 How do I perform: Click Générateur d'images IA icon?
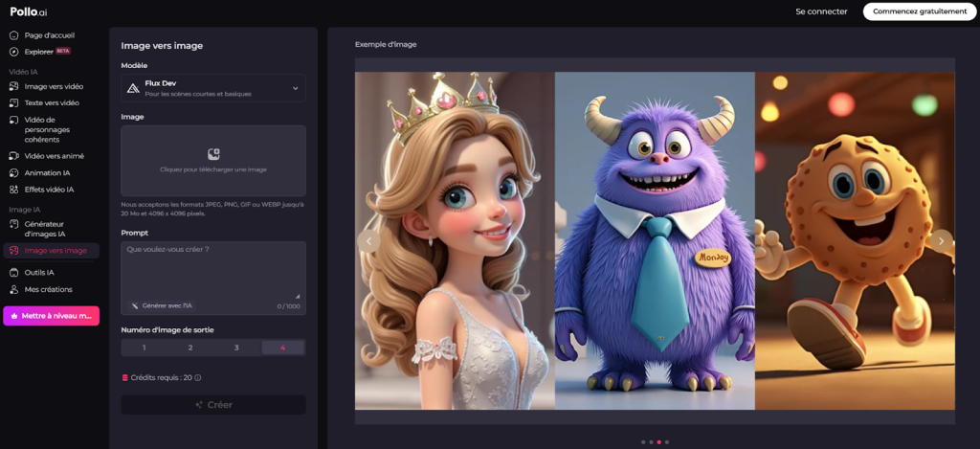(x=13, y=224)
